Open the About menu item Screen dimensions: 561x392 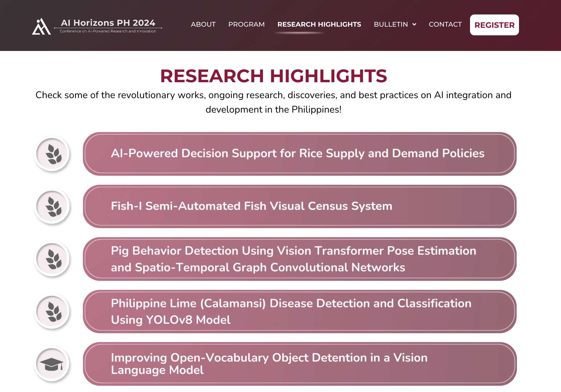[x=203, y=25]
